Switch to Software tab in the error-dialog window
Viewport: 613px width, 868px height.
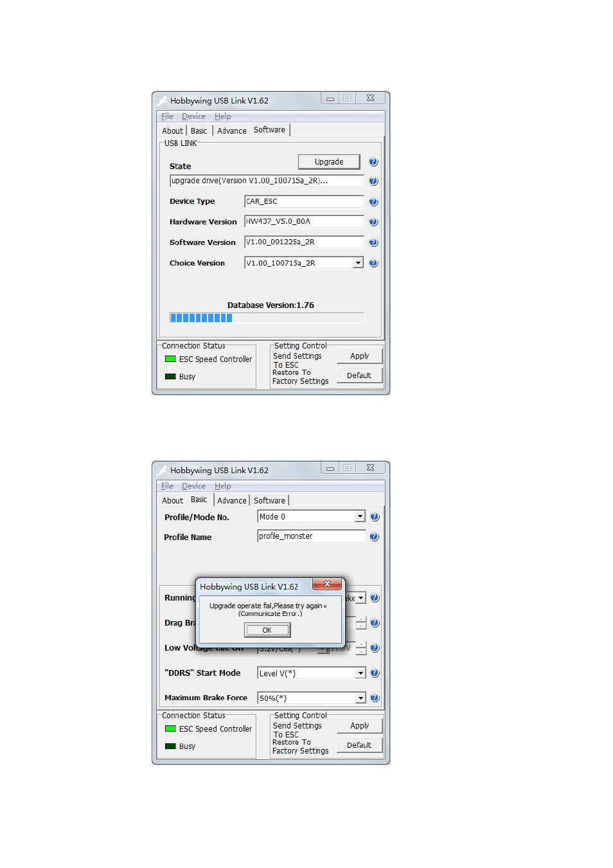click(269, 500)
